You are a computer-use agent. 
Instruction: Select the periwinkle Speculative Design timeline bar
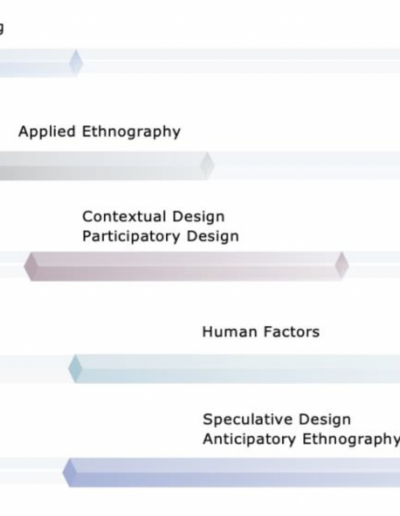click(231, 472)
